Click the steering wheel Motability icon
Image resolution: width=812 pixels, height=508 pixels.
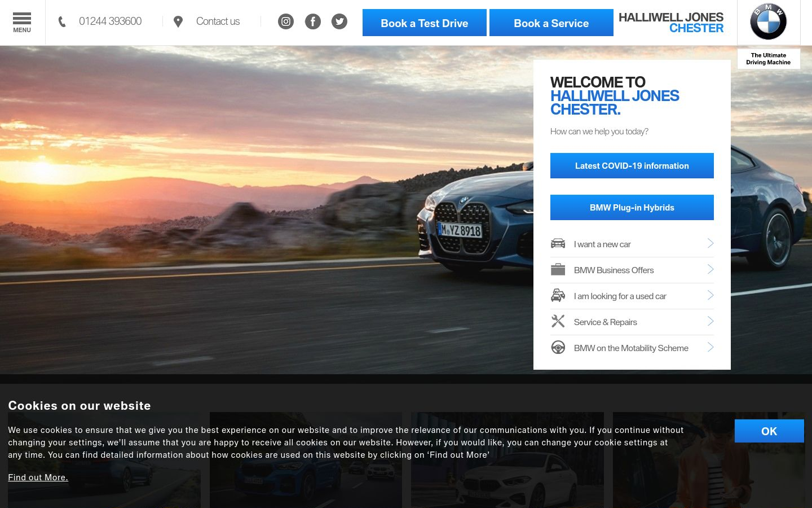pos(558,347)
